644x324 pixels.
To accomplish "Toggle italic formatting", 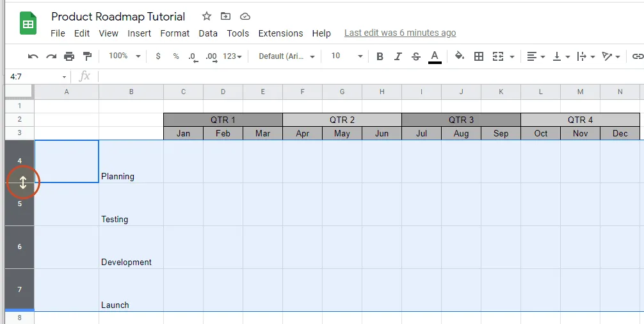I will (x=398, y=56).
